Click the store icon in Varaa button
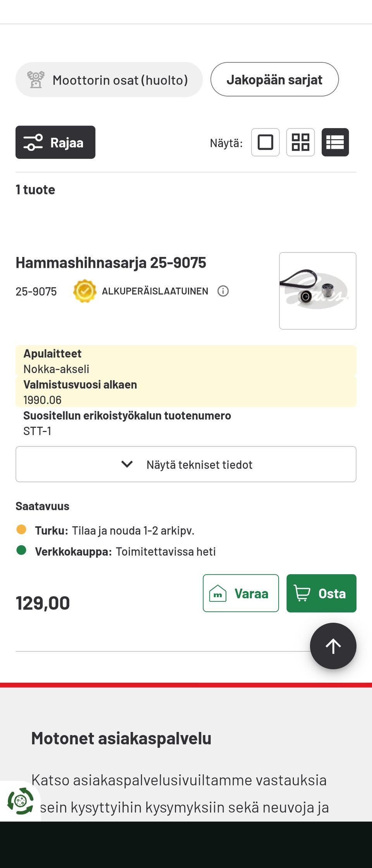Viewport: 372px width, 868px height. [218, 593]
